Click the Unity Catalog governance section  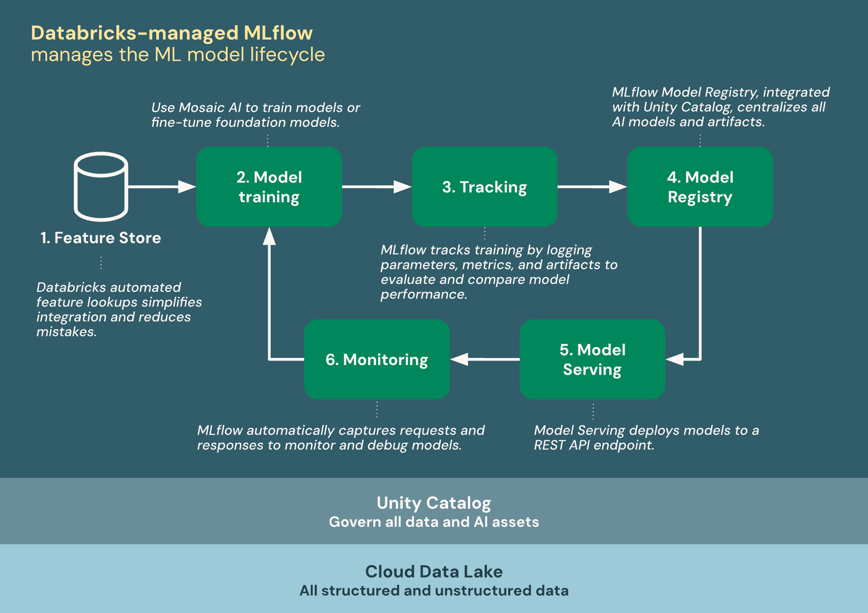click(434, 514)
